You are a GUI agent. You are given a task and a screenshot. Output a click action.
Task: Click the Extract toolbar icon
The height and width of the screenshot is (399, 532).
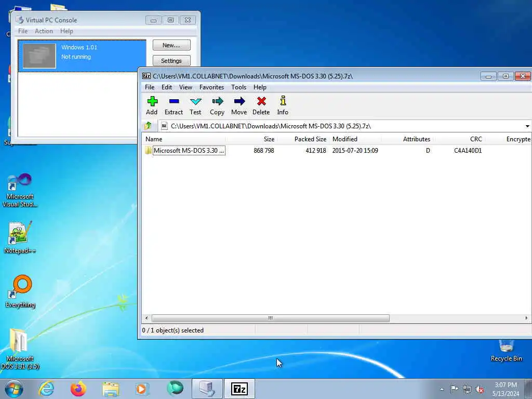174,105
